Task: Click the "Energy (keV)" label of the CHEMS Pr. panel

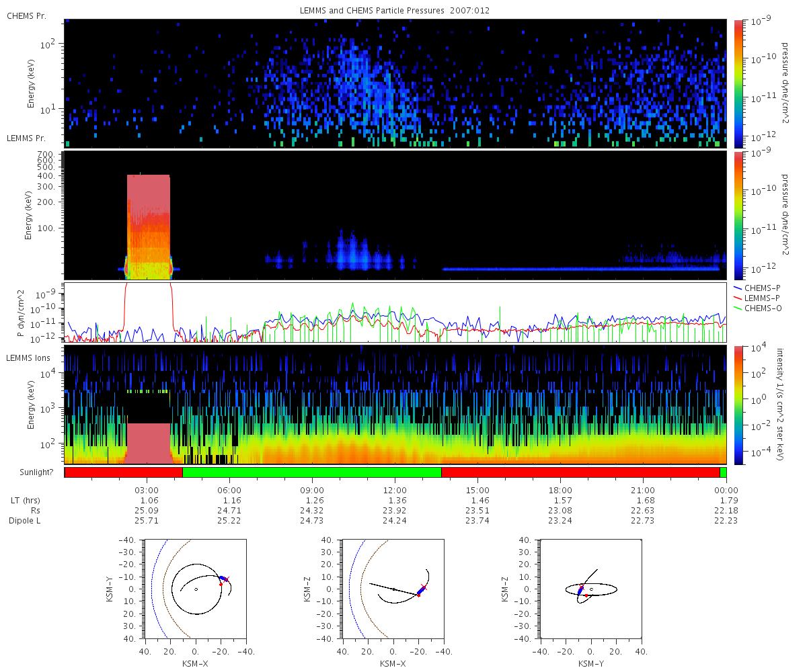Action: pos(31,83)
